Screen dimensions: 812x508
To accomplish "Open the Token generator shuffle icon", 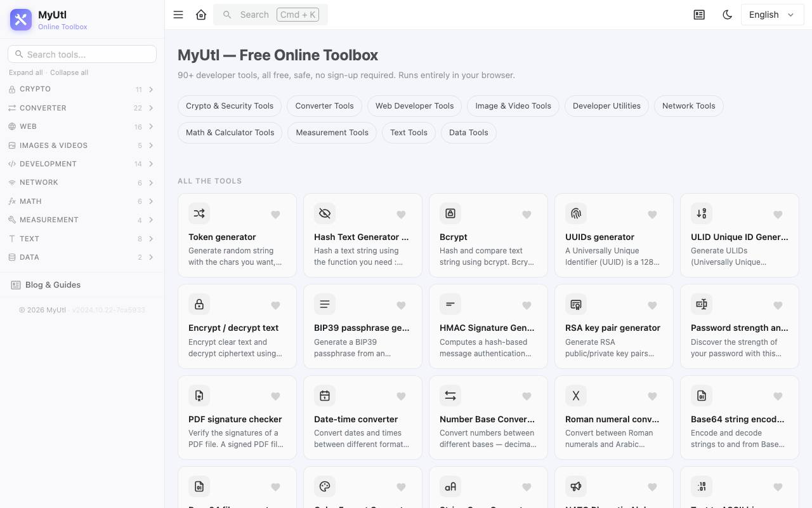I will [199, 213].
